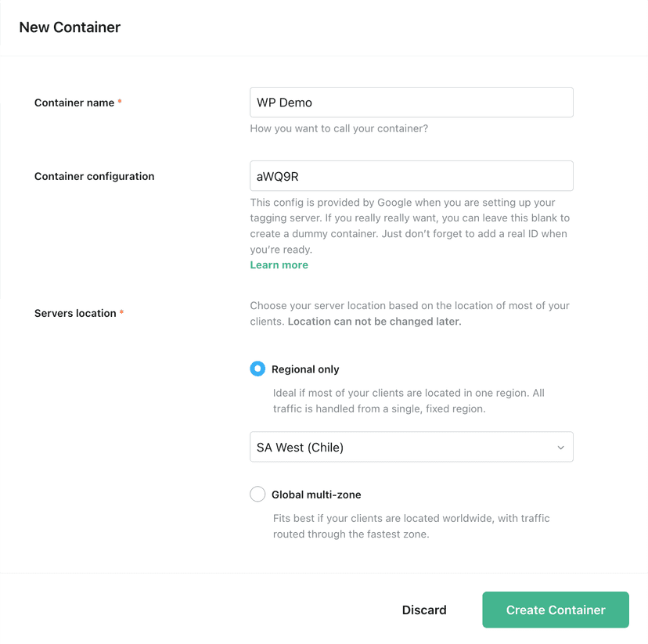Switch to Global multi-zone option
648x644 pixels.
(x=257, y=494)
